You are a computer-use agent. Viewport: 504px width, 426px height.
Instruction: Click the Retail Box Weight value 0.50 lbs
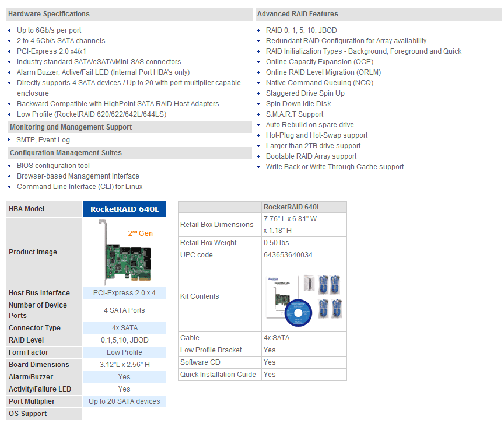tap(276, 243)
